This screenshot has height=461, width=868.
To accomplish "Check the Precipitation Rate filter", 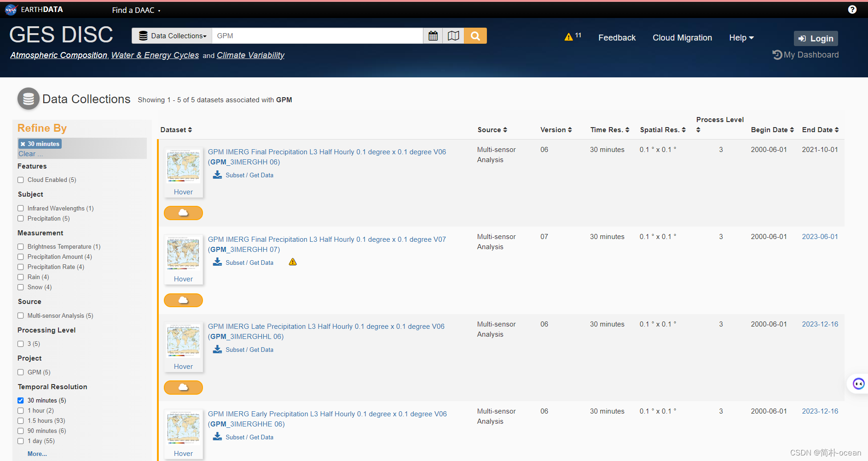I will 21,267.
